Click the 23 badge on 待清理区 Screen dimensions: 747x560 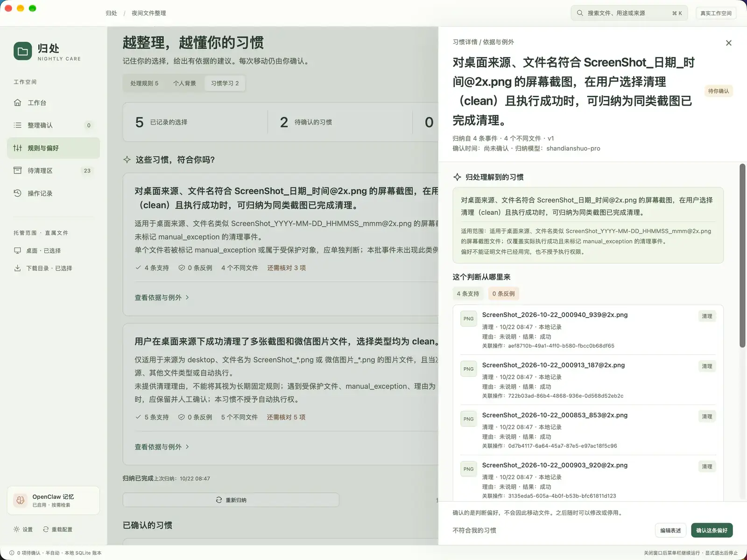[x=87, y=170]
